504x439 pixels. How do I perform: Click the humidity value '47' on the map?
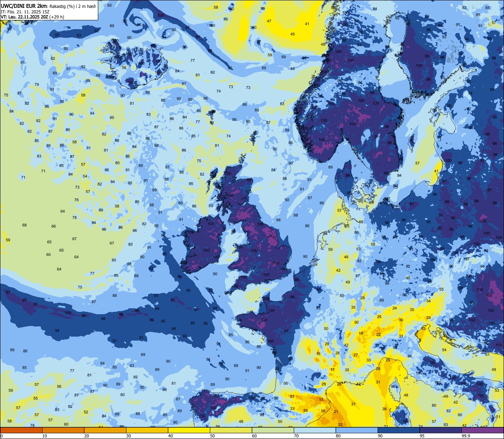point(269,21)
